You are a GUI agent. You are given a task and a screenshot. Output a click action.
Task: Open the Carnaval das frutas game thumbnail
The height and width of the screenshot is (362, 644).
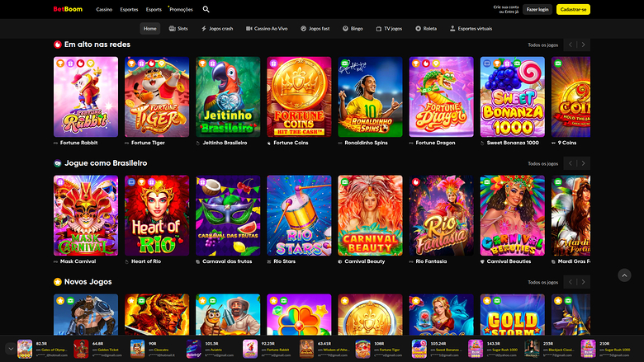point(228,215)
